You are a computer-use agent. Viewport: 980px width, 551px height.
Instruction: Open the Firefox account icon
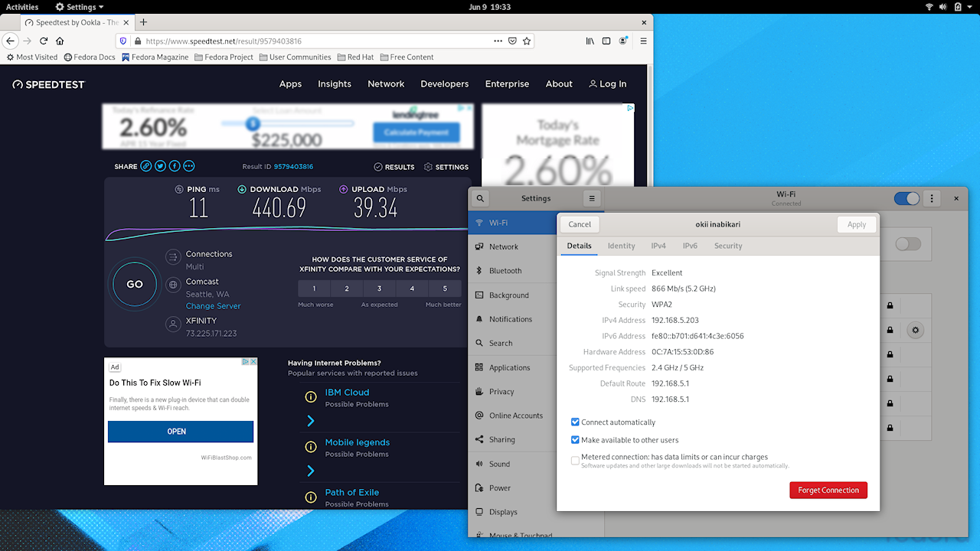click(623, 41)
